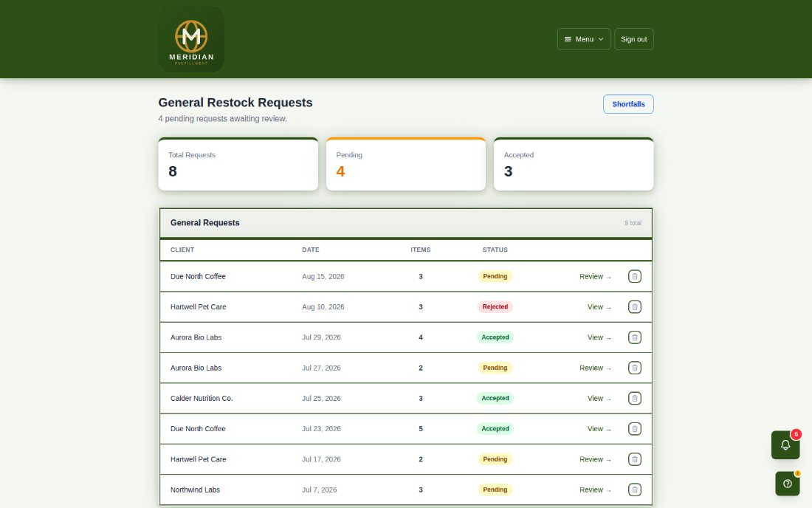Click the date Aug 10, 2026
This screenshot has width=812, height=508.
(323, 307)
